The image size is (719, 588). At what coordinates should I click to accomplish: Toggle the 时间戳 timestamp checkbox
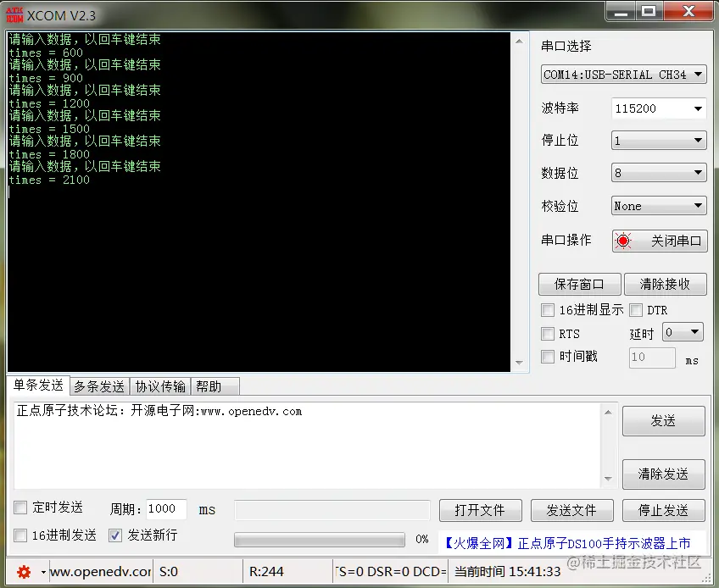click(548, 357)
